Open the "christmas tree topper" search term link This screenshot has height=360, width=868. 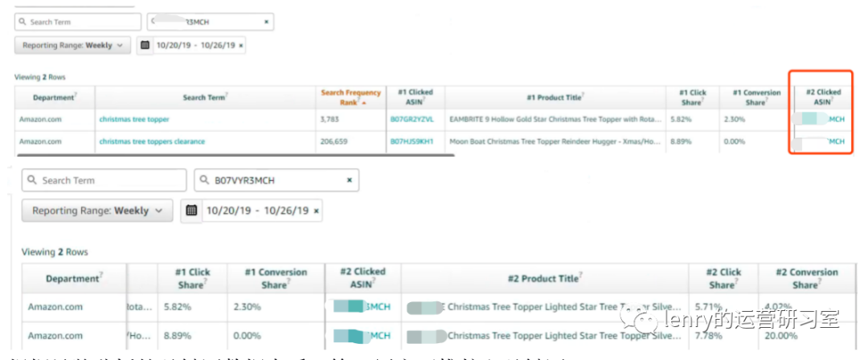pyautogui.click(x=134, y=119)
